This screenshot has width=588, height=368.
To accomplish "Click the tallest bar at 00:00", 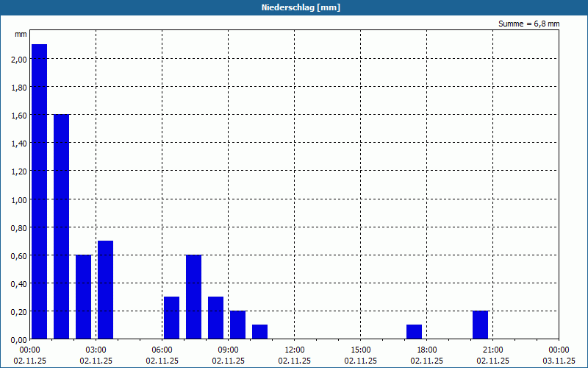I will tap(40, 191).
